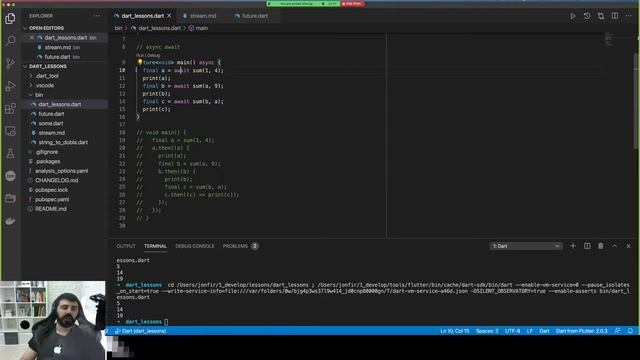Screen dimensions: 640x360
Task: Change line ending via LF status item
Action: click(529, 331)
